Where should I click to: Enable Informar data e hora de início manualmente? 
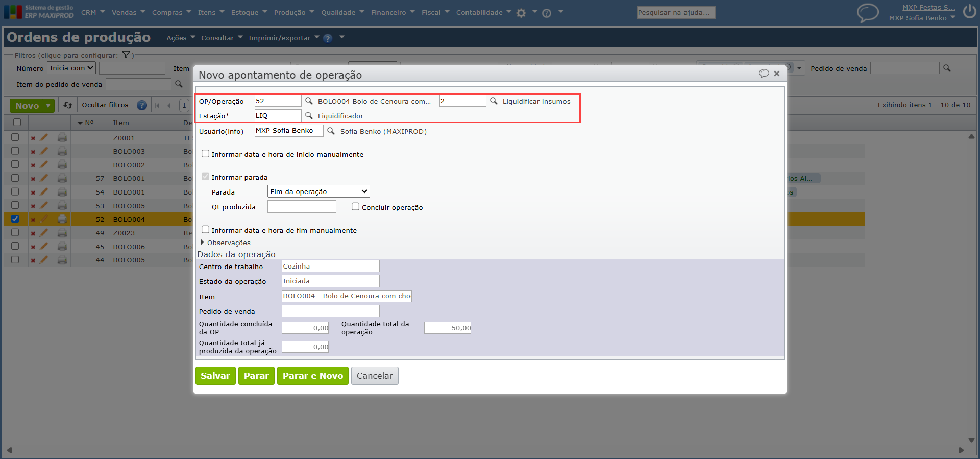pos(205,153)
